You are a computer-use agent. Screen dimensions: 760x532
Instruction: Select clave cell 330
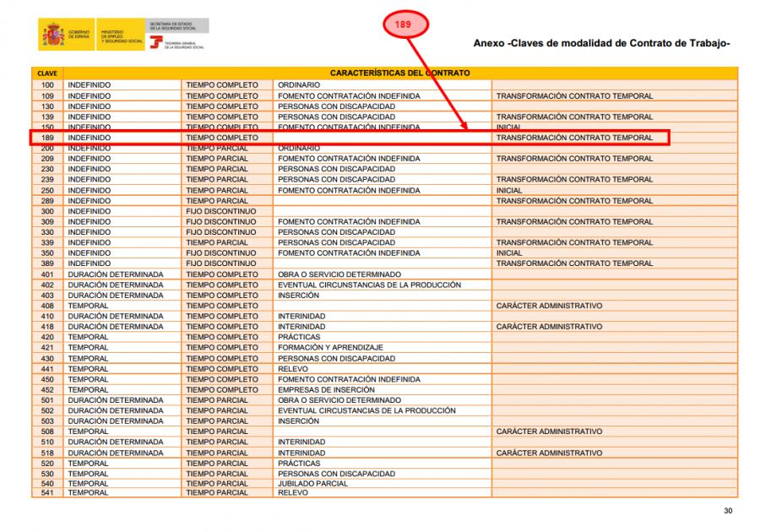(x=47, y=232)
